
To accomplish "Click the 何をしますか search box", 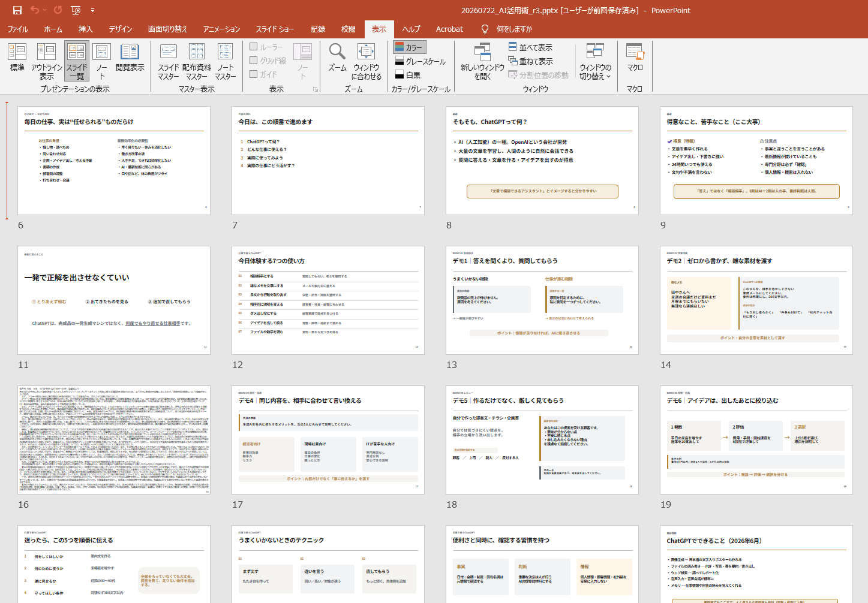I will click(x=514, y=29).
